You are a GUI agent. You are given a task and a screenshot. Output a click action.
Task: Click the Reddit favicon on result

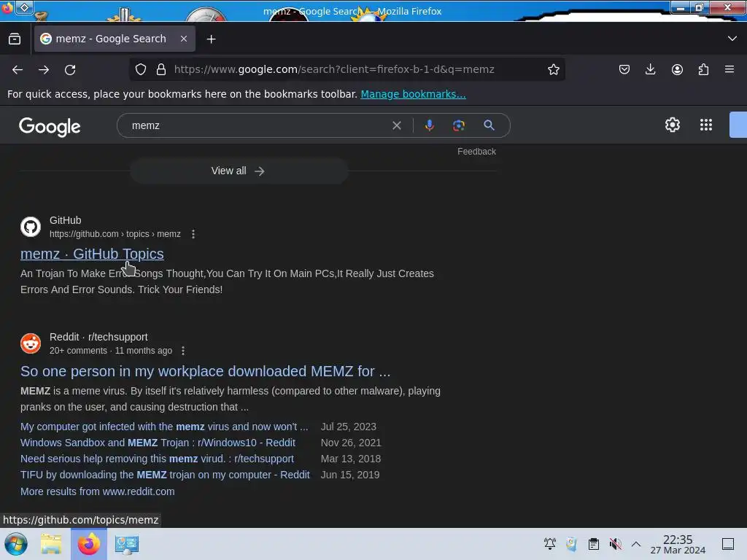31,343
